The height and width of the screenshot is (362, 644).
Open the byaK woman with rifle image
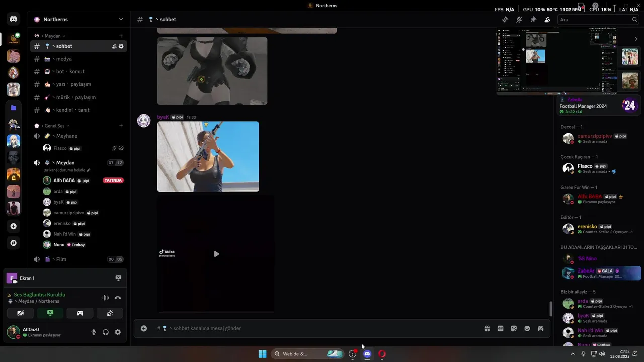[x=208, y=156]
